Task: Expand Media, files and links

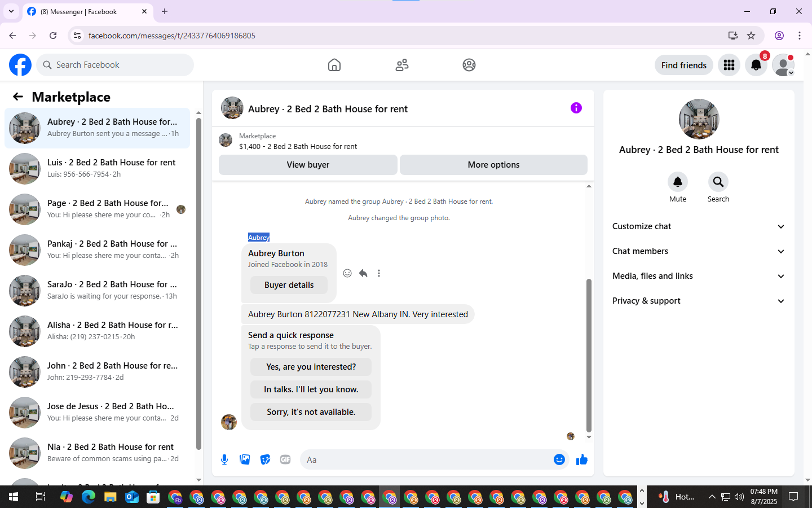Action: pos(699,276)
